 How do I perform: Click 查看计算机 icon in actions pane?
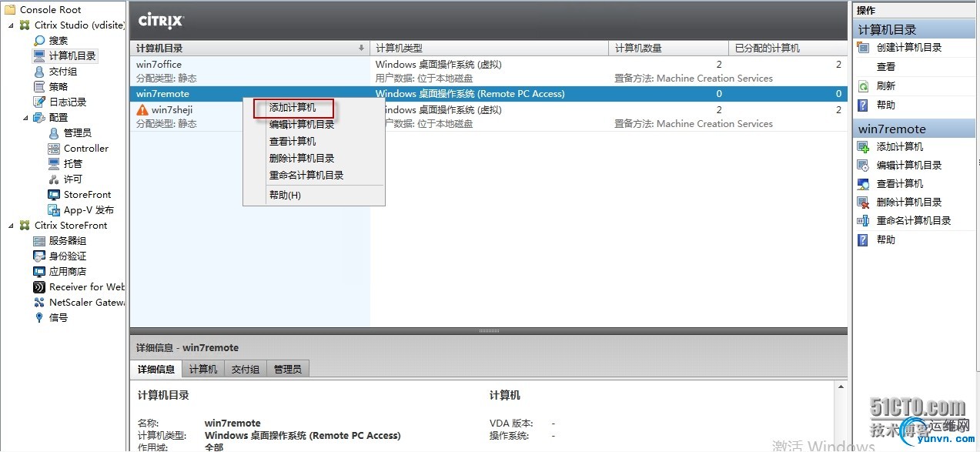click(863, 184)
